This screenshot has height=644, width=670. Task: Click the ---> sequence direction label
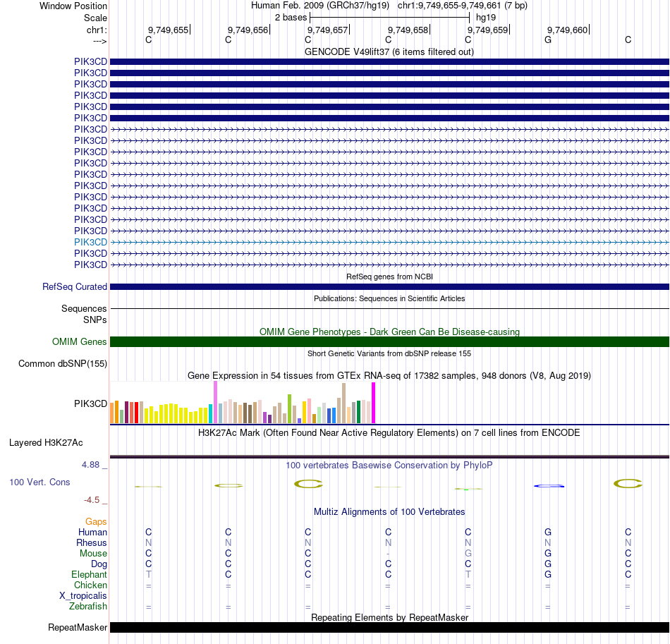click(x=99, y=41)
